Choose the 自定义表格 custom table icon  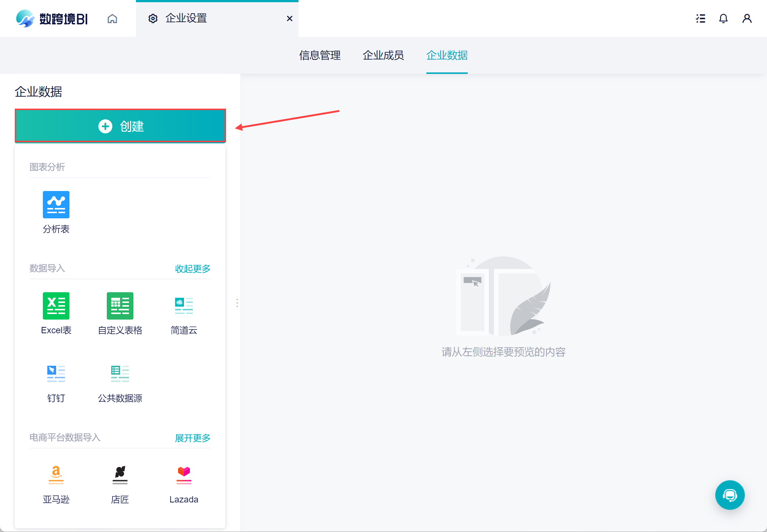(120, 306)
